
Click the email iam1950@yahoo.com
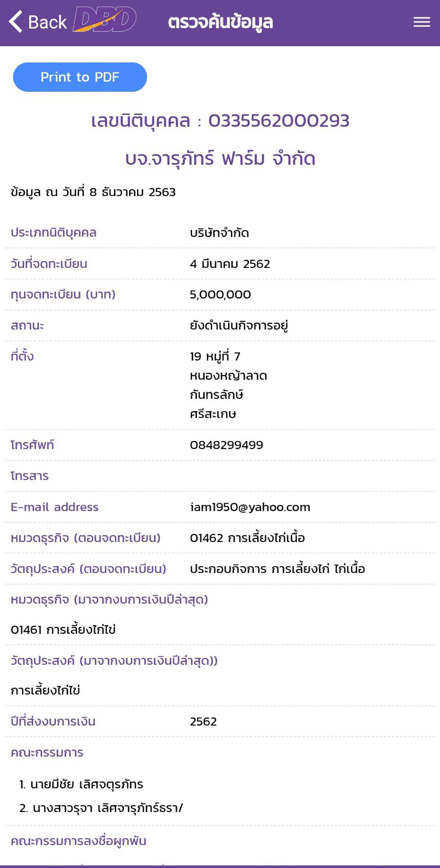click(250, 507)
